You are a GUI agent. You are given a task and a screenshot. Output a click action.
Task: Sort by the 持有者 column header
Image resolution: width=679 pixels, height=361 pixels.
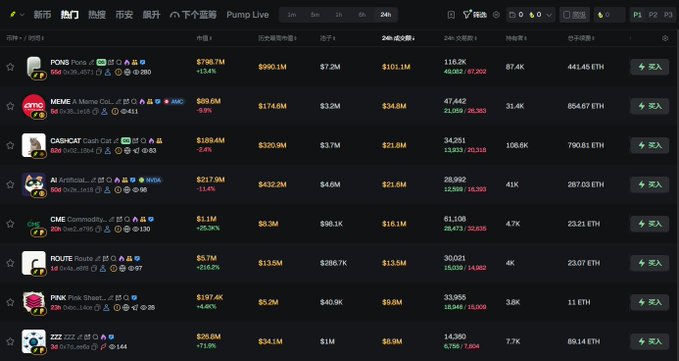point(516,39)
